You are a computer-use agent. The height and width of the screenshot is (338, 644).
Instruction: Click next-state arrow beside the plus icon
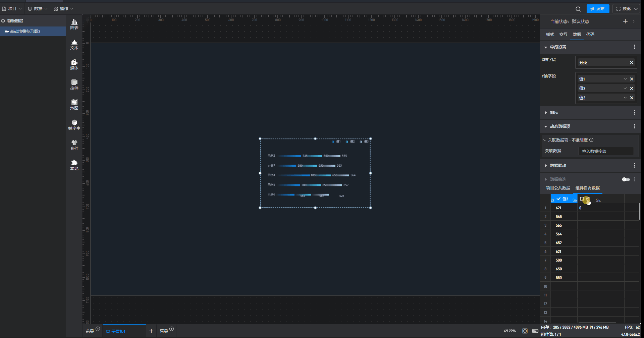pyautogui.click(x=634, y=21)
